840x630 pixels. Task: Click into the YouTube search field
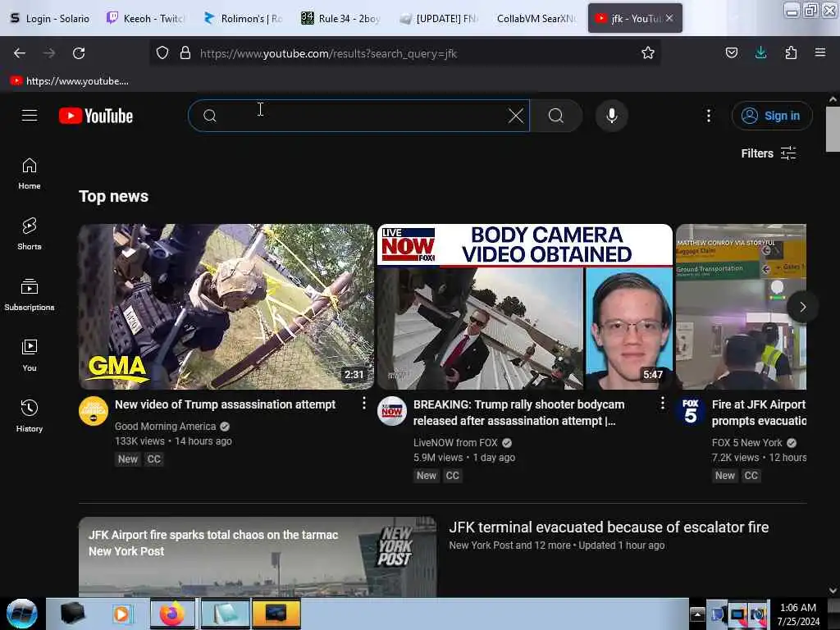[x=359, y=116]
